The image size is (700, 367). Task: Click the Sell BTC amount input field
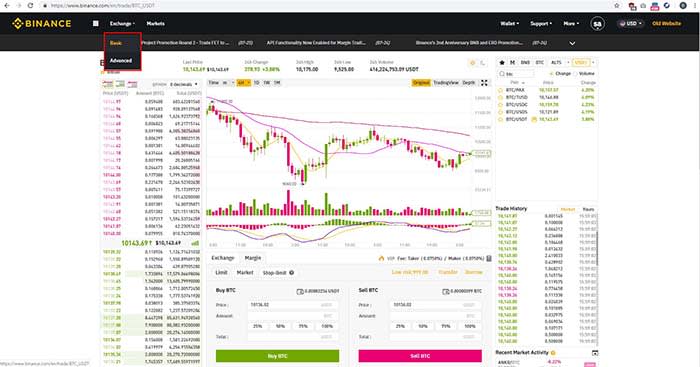436,316
